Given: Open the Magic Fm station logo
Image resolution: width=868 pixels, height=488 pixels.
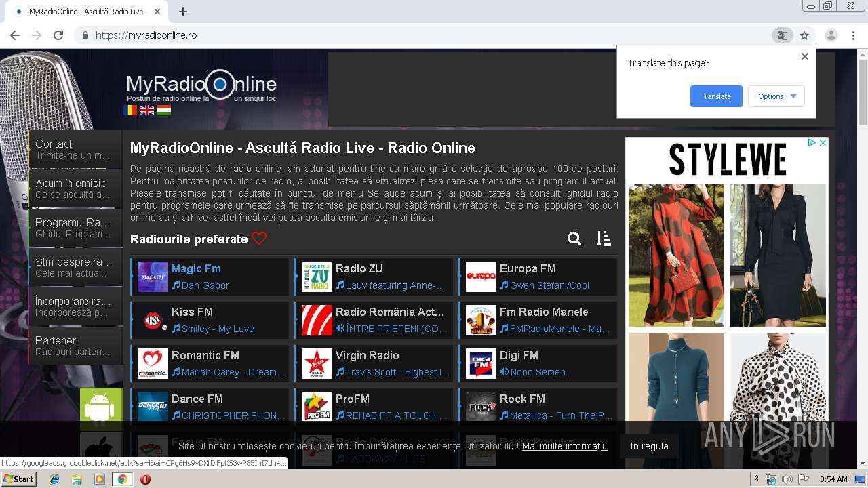Looking at the screenshot, I should pos(153,277).
